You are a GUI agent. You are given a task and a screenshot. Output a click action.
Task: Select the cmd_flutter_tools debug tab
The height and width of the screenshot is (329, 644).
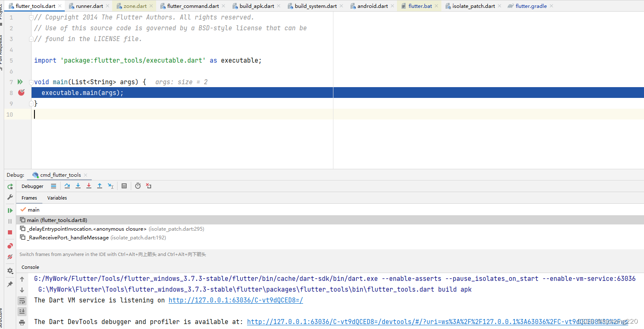(60, 175)
